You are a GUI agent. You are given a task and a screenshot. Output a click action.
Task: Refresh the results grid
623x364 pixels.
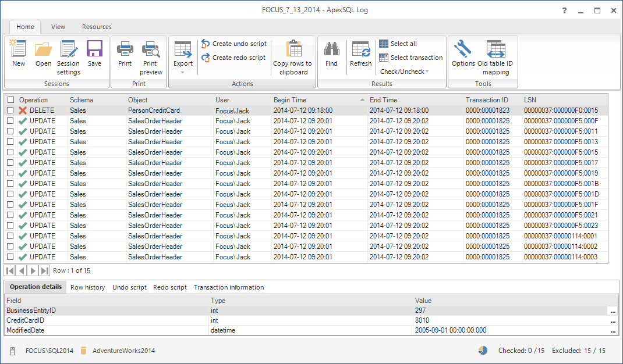point(360,50)
